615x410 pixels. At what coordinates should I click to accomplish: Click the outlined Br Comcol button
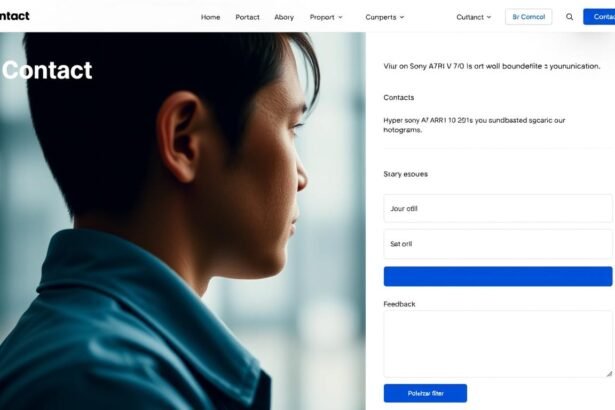tap(528, 17)
